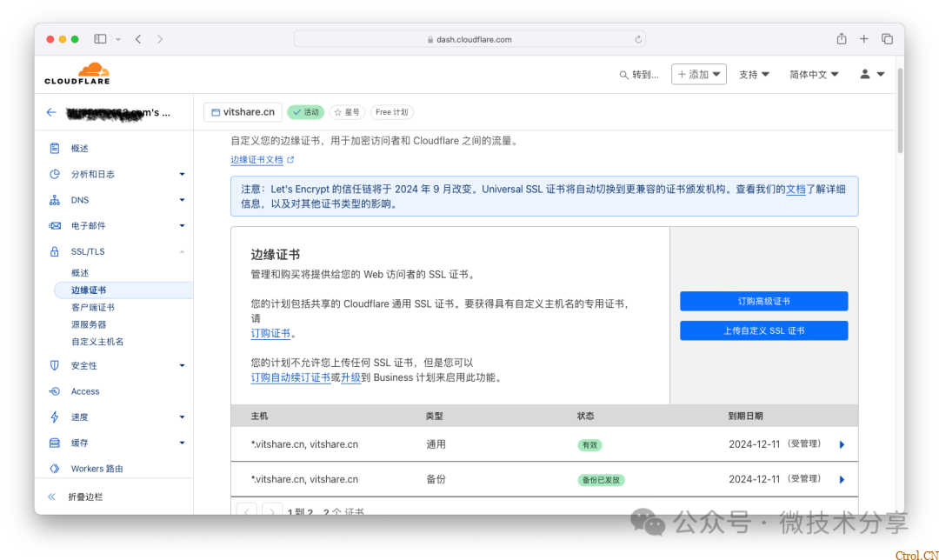Open the user account profile icon menu
Image resolution: width=939 pixels, height=560 pixels.
pos(871,75)
